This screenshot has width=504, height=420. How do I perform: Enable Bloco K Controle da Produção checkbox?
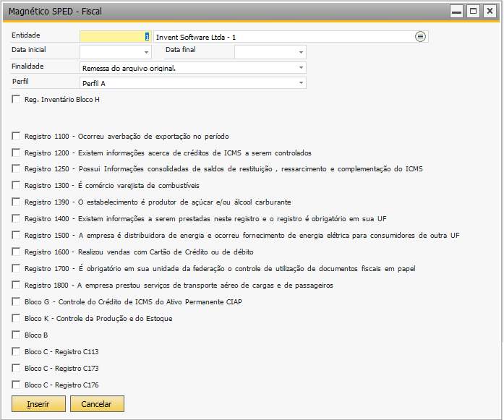pyautogui.click(x=16, y=319)
